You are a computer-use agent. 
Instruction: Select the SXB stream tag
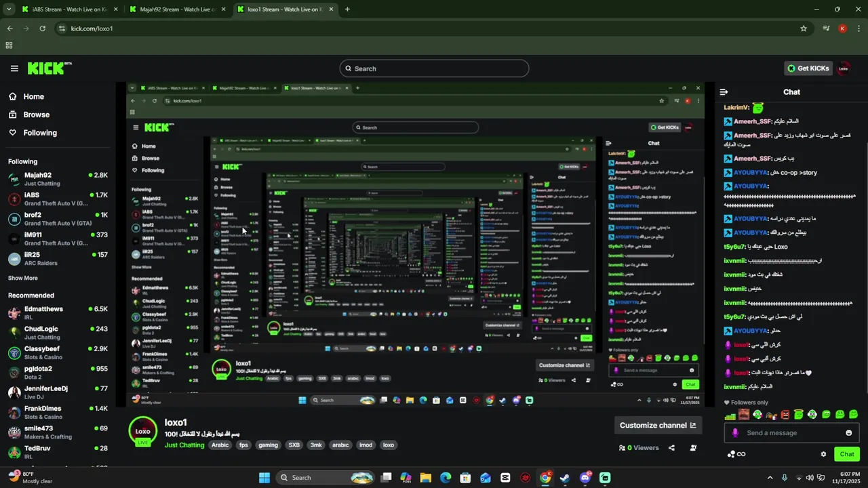294,445
